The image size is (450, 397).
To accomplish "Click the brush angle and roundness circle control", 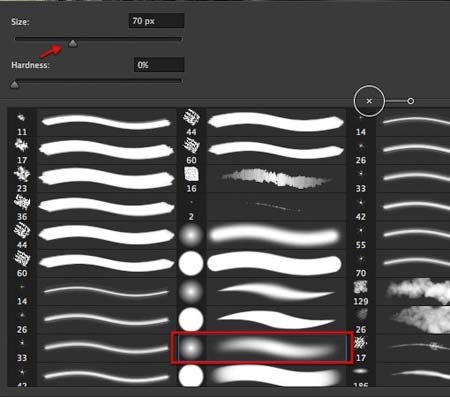I will pos(369,101).
